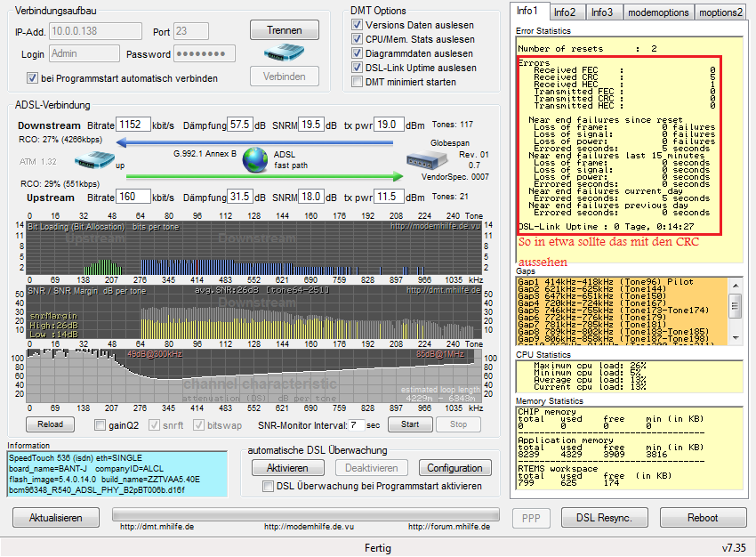Click the globe icon in ADSL-Verbindung
This screenshot has height=557, width=756.
point(256,159)
